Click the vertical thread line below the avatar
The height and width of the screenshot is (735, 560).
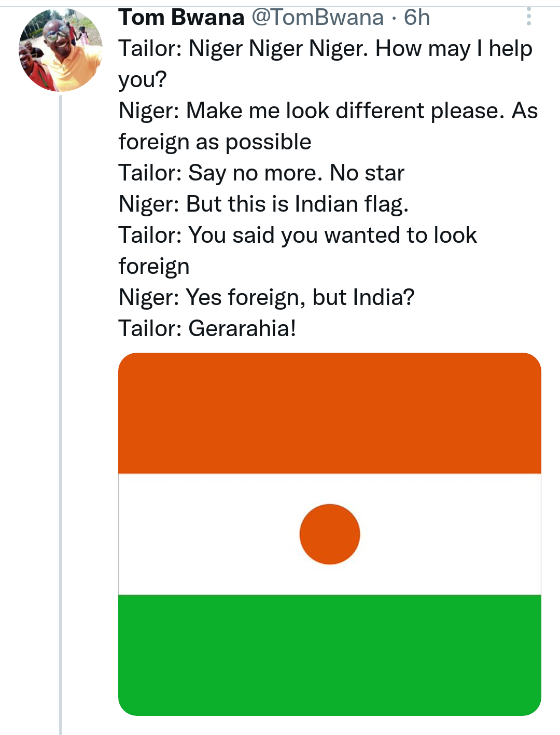pos(61,415)
